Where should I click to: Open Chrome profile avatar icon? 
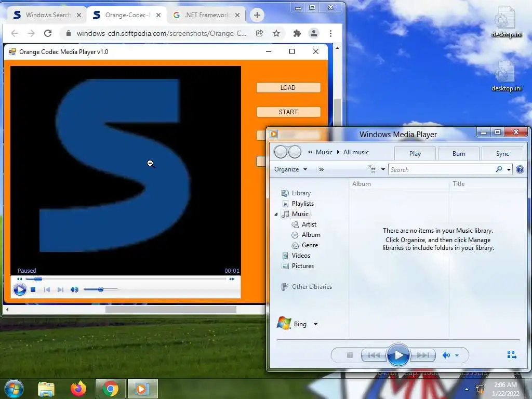(313, 33)
